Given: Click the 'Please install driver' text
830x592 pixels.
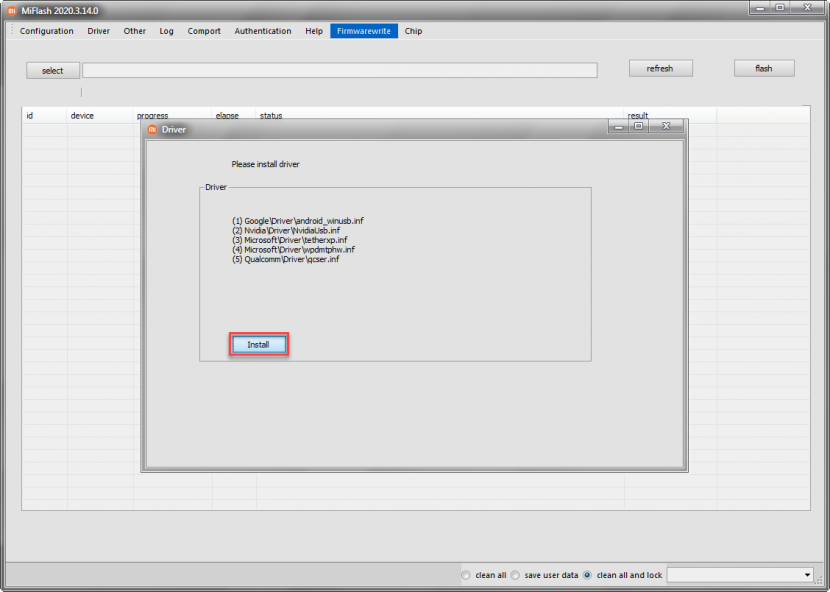Looking at the screenshot, I should tap(265, 164).
